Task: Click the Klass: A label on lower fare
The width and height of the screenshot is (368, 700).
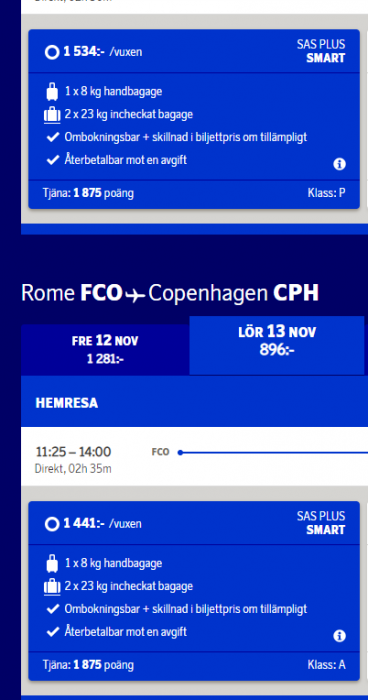Action: click(326, 665)
